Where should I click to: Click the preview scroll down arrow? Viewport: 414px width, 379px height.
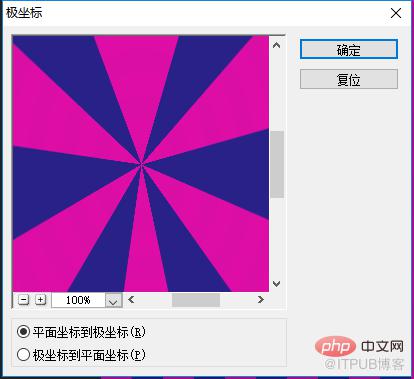pos(276,284)
